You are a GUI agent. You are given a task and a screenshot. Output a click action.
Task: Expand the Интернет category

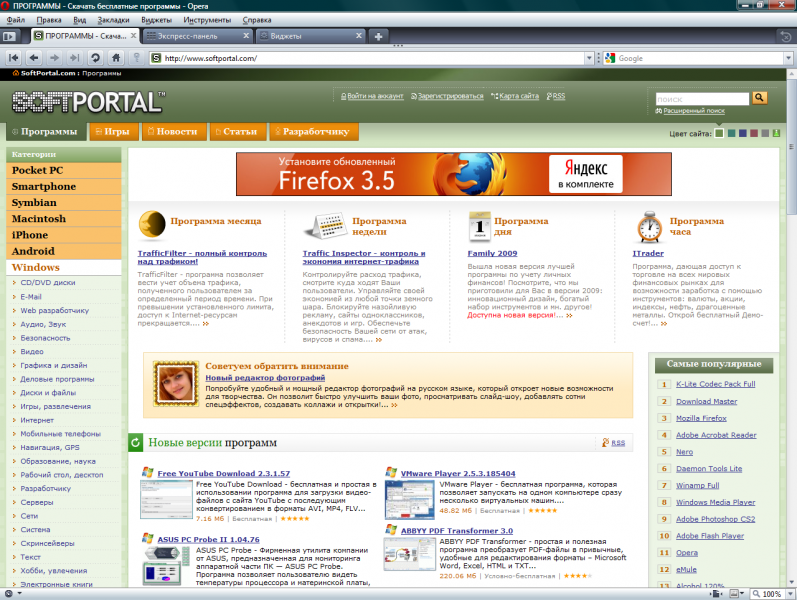point(37,420)
